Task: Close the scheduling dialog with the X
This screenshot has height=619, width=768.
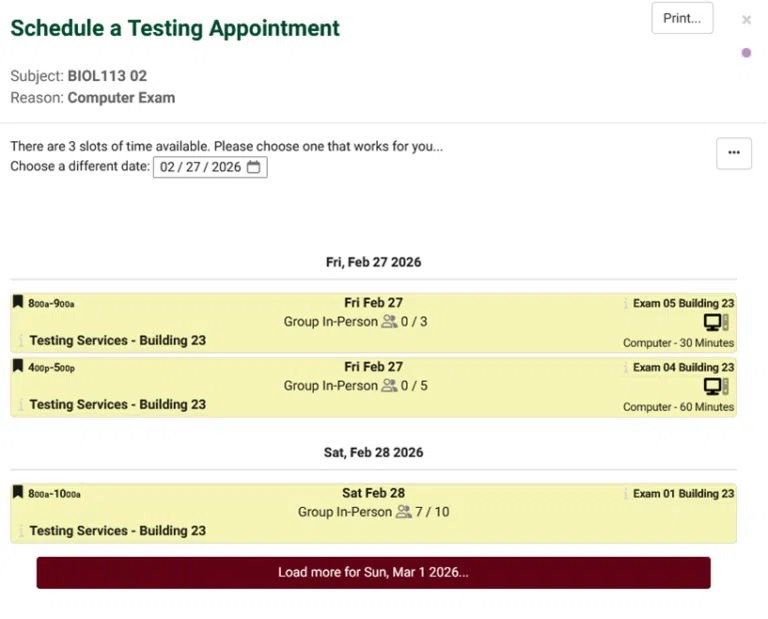Action: [x=746, y=20]
